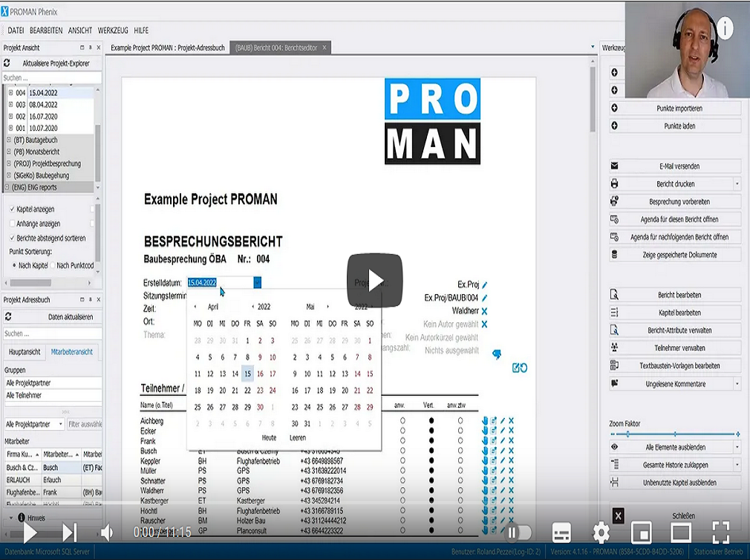This screenshot has width=750, height=560.
Task: Open the WERKZEUG menu
Action: coord(113,30)
